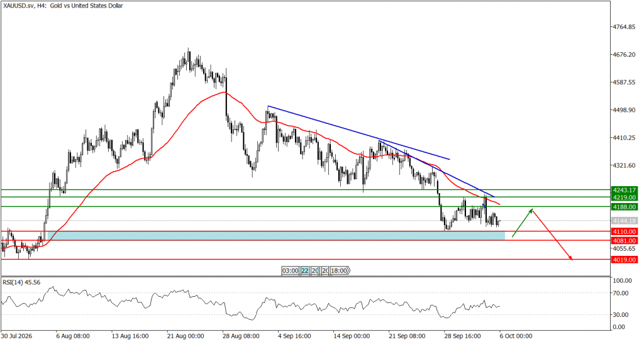Click the 14 Sep 00:00 date label
Viewport: 644px width, 342px height.
pyautogui.click(x=353, y=336)
